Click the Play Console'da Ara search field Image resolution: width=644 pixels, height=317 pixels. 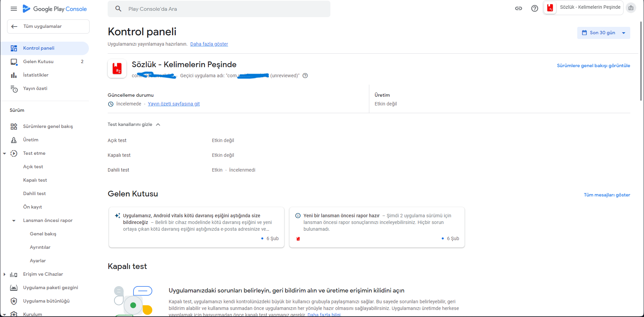[219, 9]
